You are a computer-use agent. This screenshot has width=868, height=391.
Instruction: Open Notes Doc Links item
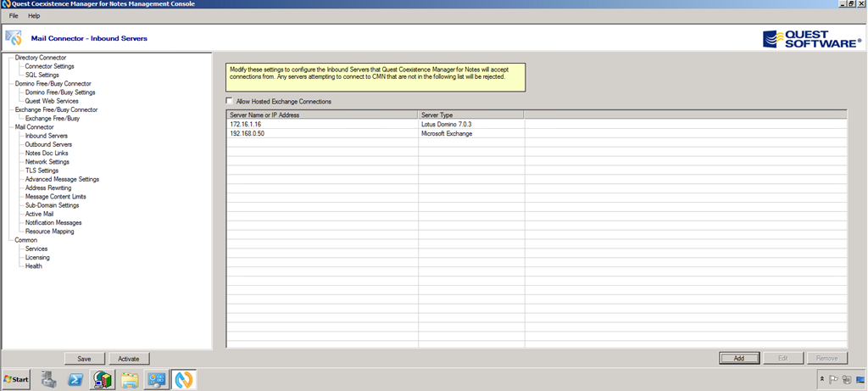coord(47,154)
